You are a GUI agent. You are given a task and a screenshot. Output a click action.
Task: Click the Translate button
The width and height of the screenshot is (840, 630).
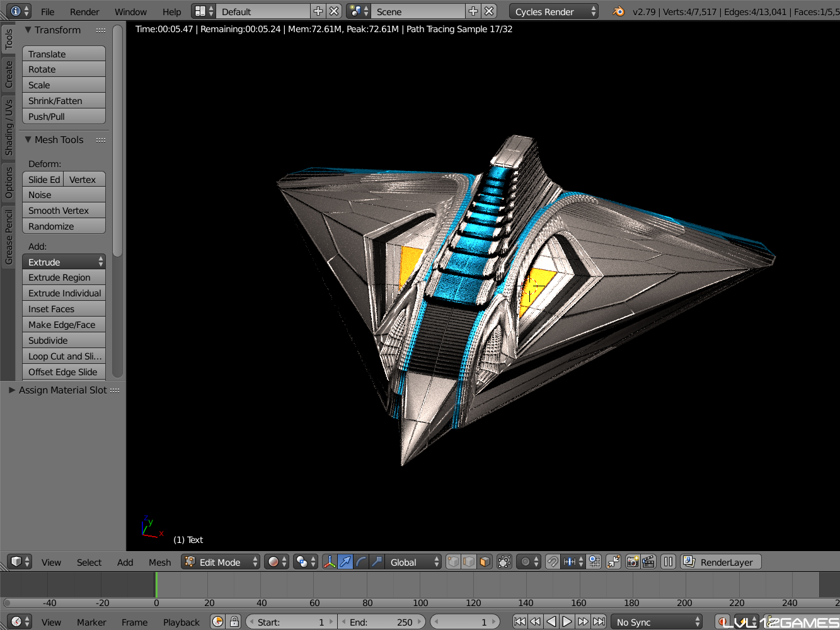coord(64,54)
